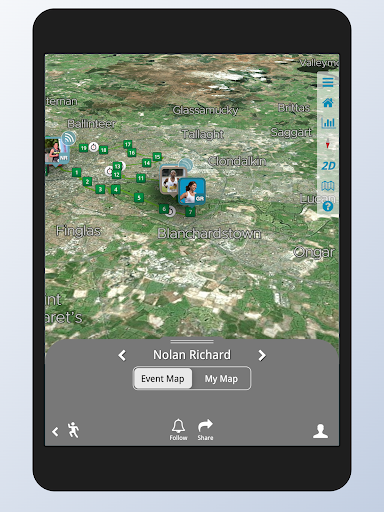The width and height of the screenshot is (384, 512).
Task: Select the My Map tab
Action: (x=221, y=379)
